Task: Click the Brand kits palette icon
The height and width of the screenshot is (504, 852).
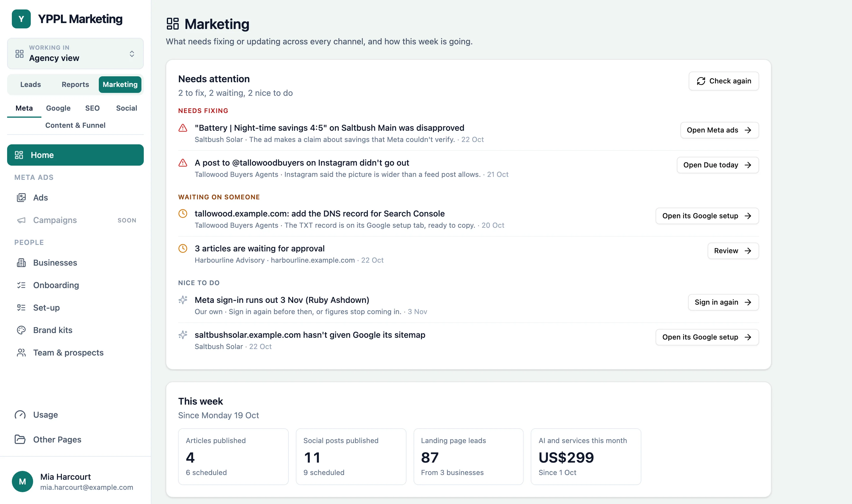Action: pos(21,330)
